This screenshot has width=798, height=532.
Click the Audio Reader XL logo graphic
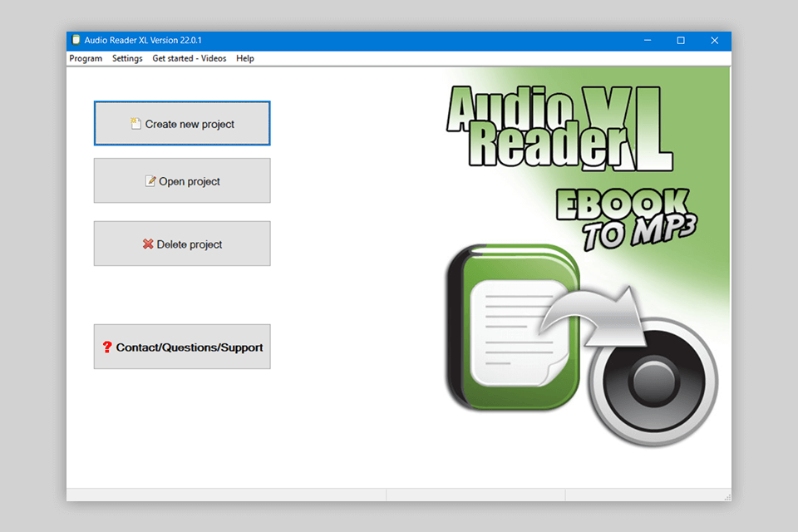tap(559, 128)
